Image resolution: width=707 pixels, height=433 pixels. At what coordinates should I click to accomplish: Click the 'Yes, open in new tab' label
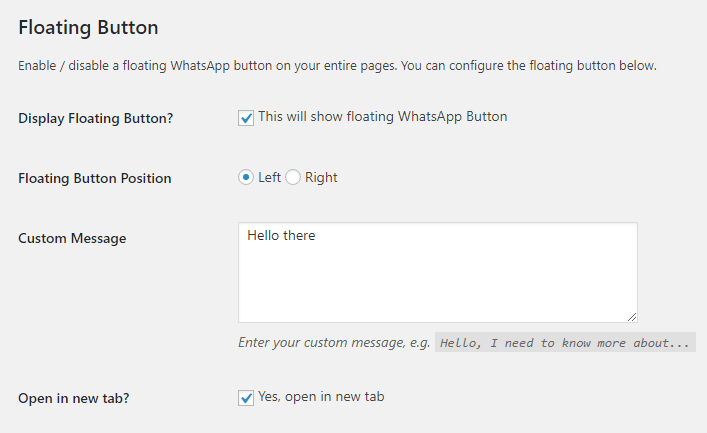(321, 397)
